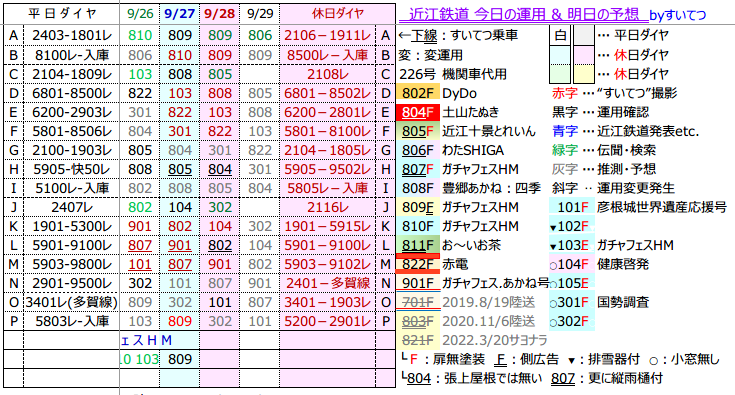
Task: Click the weekday cell 2403-1801レ
Action: click(72, 36)
